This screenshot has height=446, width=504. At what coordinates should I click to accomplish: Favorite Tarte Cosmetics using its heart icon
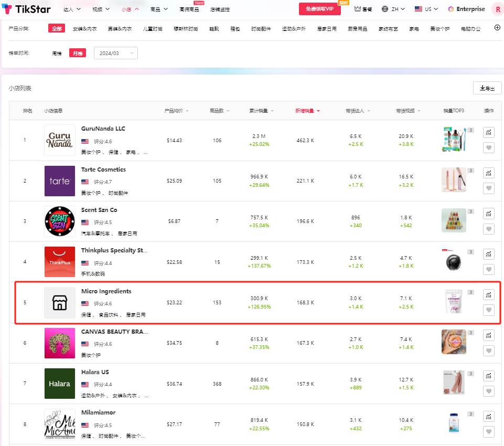tap(488, 188)
